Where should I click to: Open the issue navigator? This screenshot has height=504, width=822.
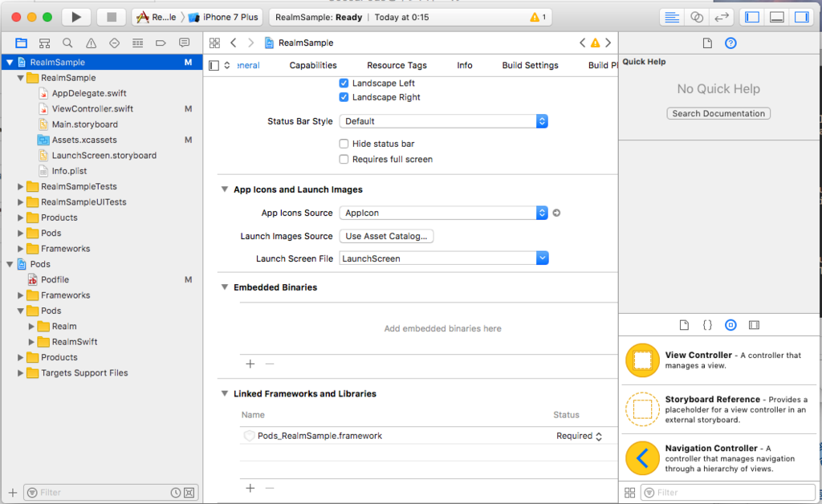[91, 43]
